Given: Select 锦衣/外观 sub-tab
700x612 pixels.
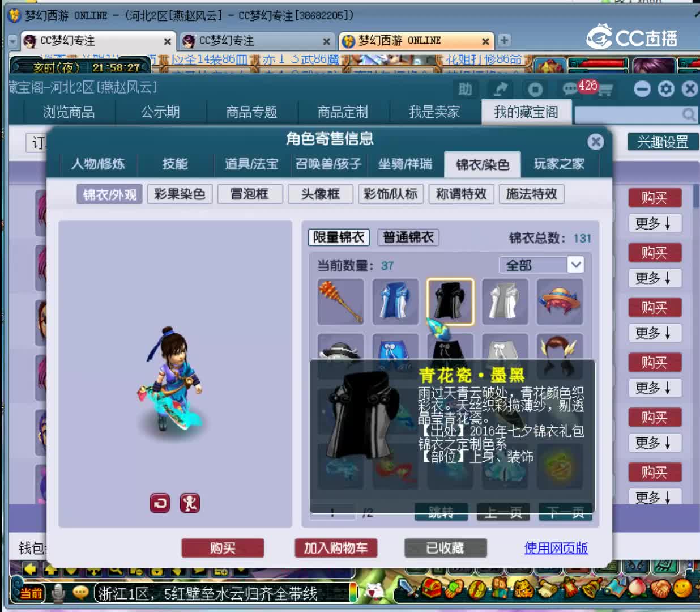Looking at the screenshot, I should tap(109, 194).
